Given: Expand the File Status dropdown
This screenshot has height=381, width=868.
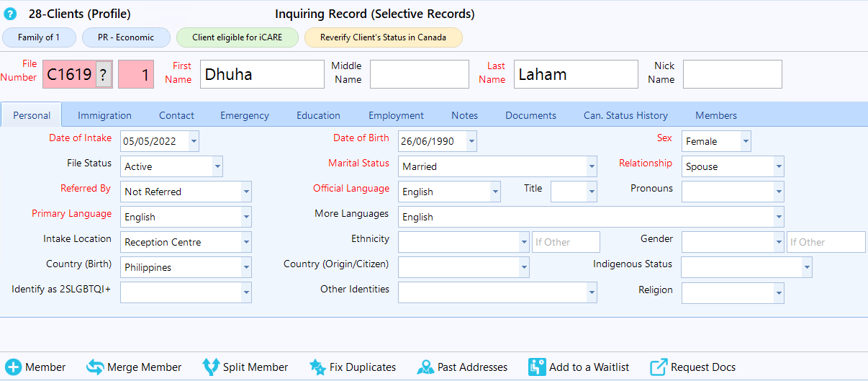Looking at the screenshot, I should tap(217, 166).
